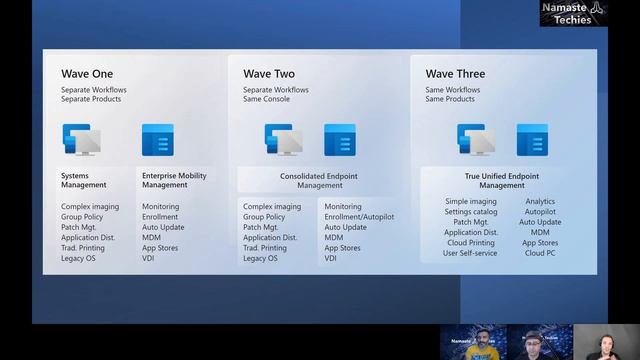
Task: Click Group Policy in Wave Two
Action: point(264,217)
